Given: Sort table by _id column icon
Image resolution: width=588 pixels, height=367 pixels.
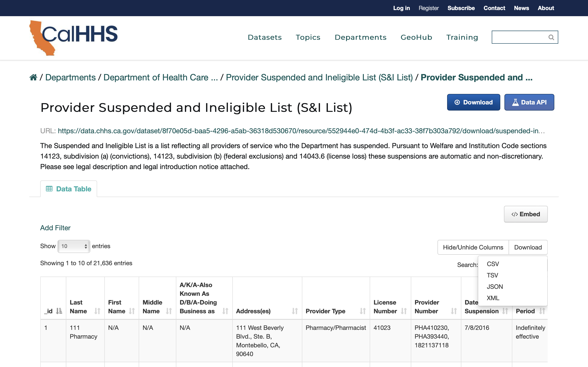Looking at the screenshot, I should pyautogui.click(x=59, y=311).
